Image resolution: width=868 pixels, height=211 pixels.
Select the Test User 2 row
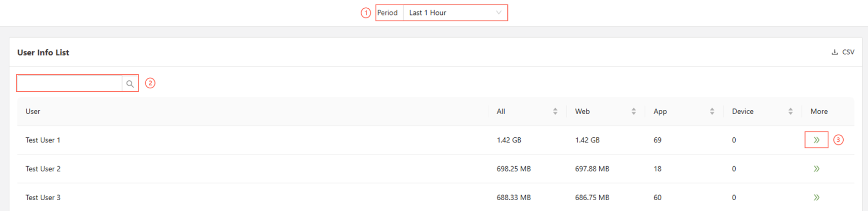click(43, 169)
